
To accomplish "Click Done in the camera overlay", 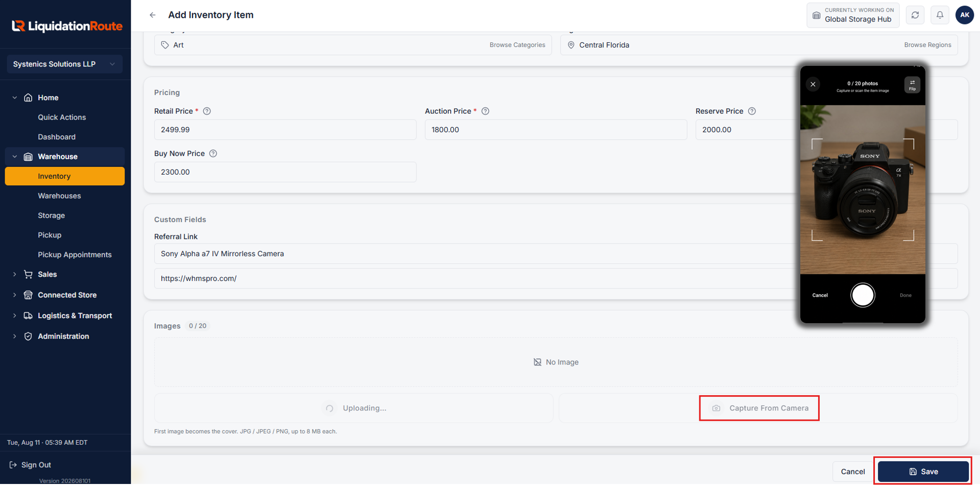I will tap(905, 296).
